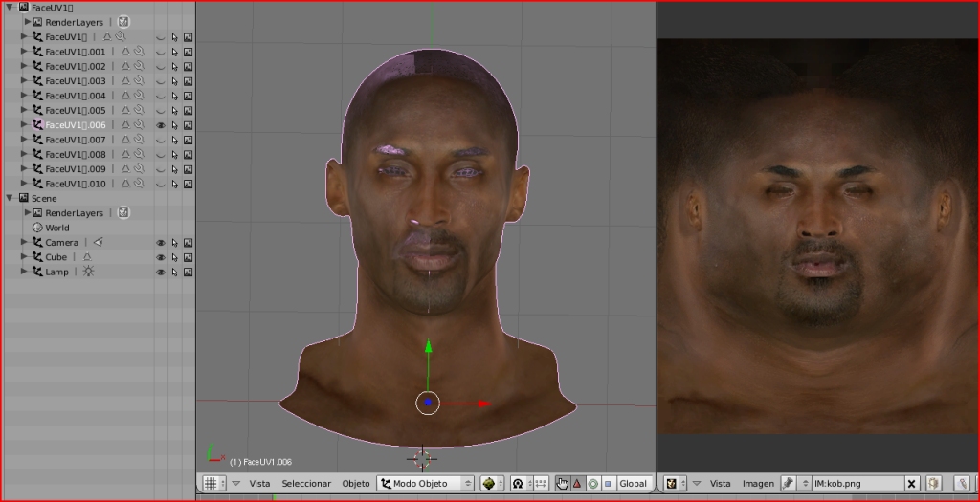Hide FaceUV1.006 with its eye icon
Screen dimensions: 980x502
click(160, 125)
